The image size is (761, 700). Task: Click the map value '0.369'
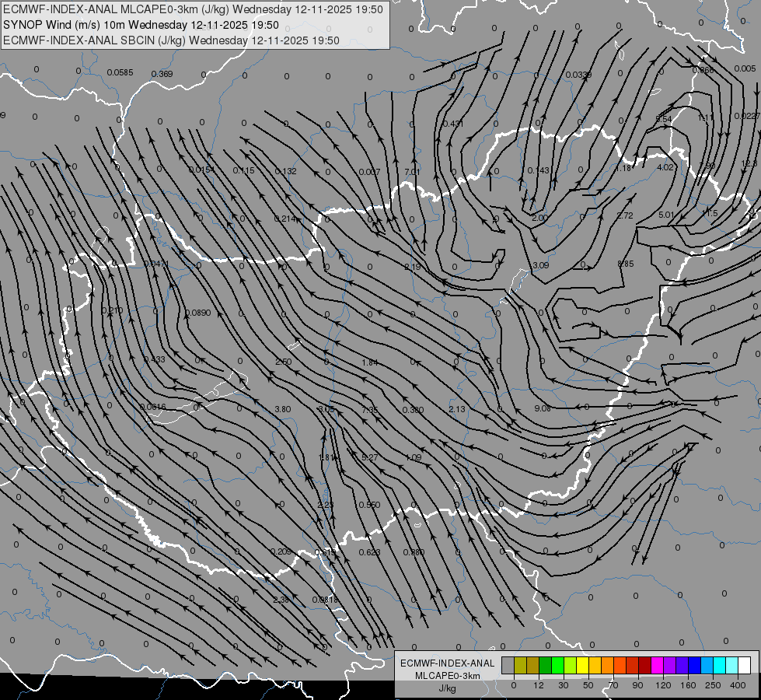coord(162,74)
